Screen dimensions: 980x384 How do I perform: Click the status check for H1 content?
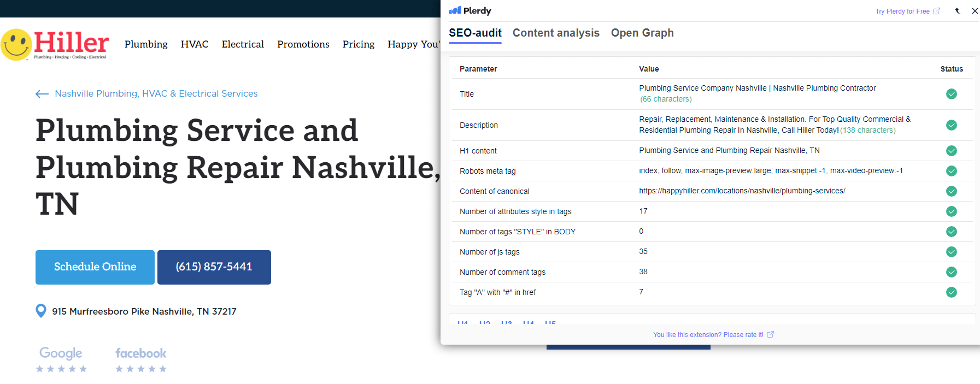click(x=952, y=151)
